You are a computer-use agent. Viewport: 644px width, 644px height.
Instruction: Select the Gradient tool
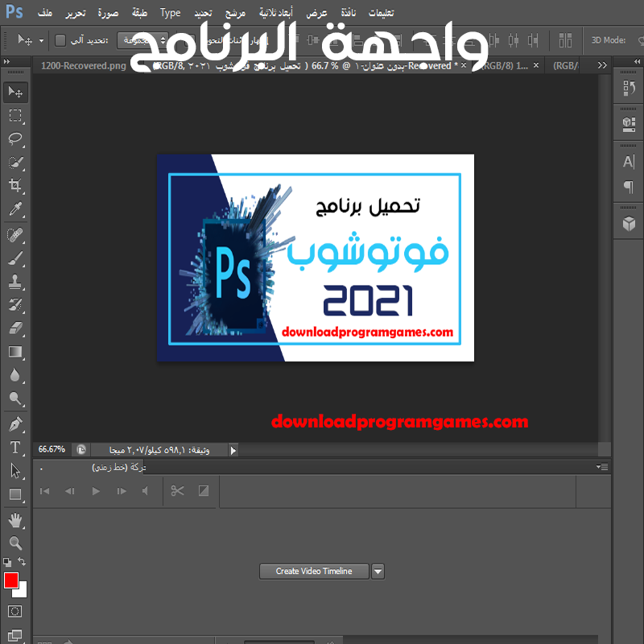pos(15,352)
